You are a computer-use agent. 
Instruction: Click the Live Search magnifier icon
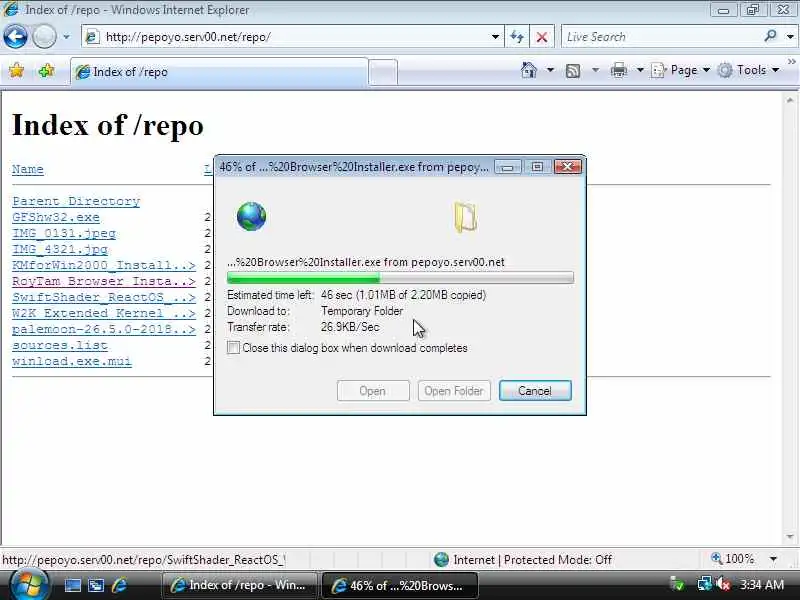click(770, 36)
